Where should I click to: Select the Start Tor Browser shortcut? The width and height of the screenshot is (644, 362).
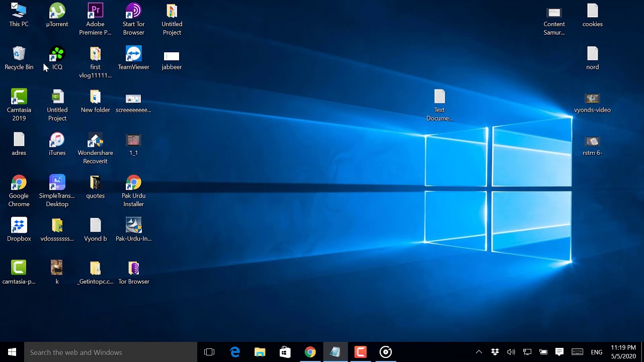pos(133,19)
